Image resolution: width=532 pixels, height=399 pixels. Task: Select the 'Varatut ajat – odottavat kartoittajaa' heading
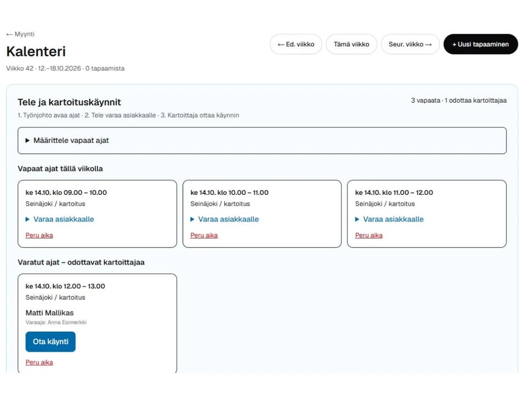(x=81, y=262)
